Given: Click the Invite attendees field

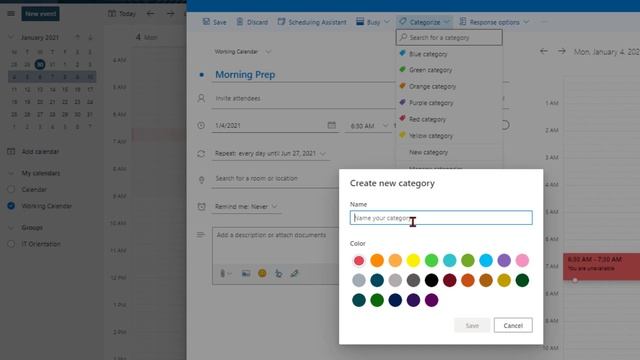Looking at the screenshot, I should [x=303, y=98].
